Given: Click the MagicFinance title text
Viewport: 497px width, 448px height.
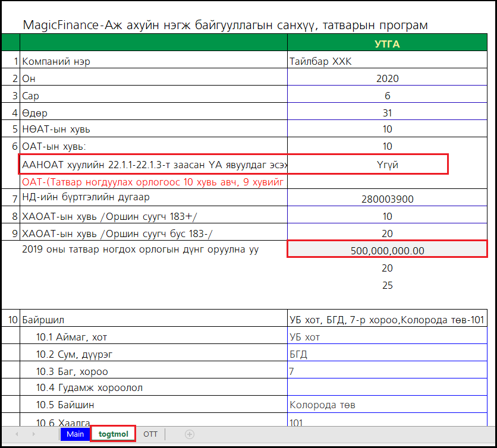Looking at the screenshot, I should pyautogui.click(x=225, y=25).
